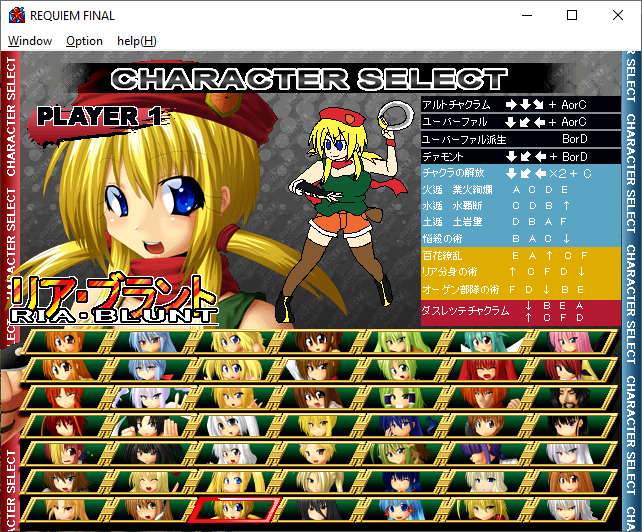Click the 悩殺の術 move entry
The image size is (642, 532).
pos(521,238)
